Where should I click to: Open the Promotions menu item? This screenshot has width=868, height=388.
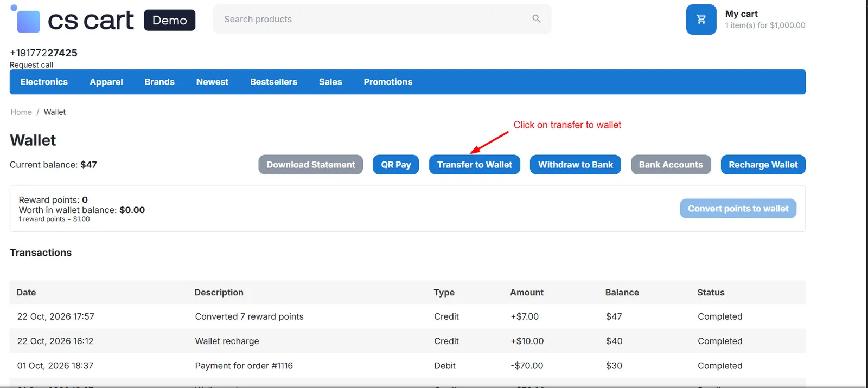coord(388,82)
